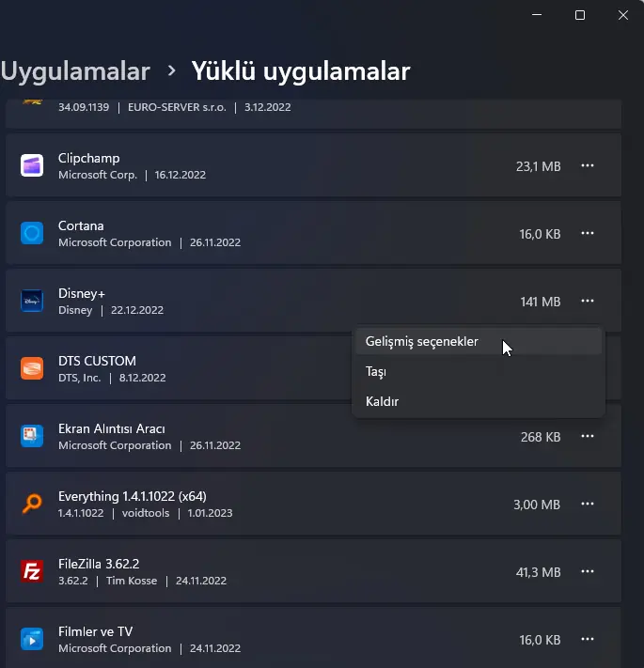644x668 pixels.
Task: Click the 23,1 MB size of Clipchamp
Action: (539, 166)
